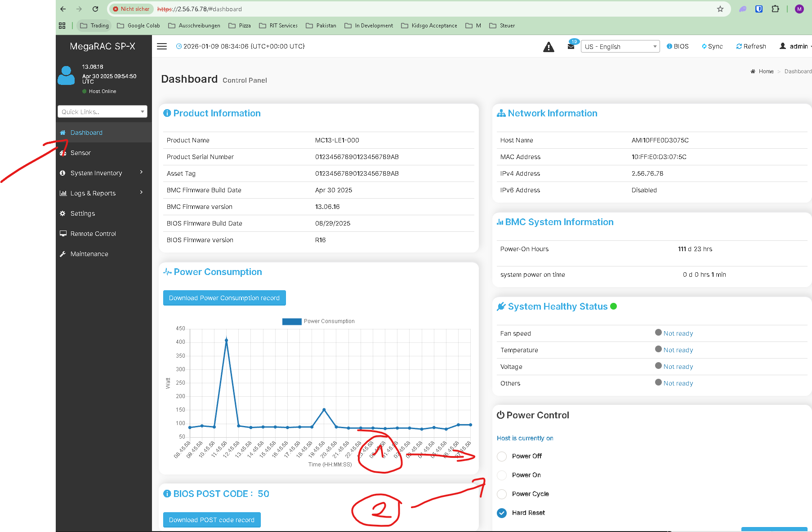Bookmark this page with the star icon
The height and width of the screenshot is (532, 812).
click(x=720, y=9)
